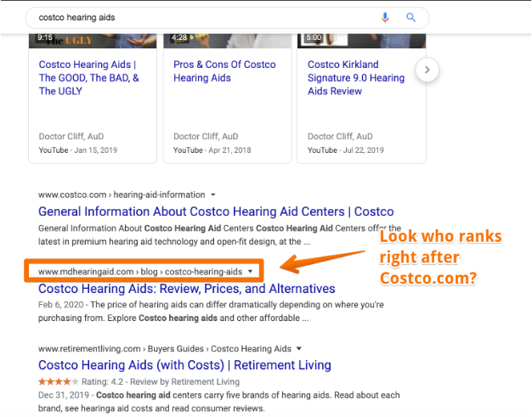This screenshot has width=532, height=417.
Task: Click the 9:15 video thumbnail
Action: pyautogui.click(x=93, y=41)
